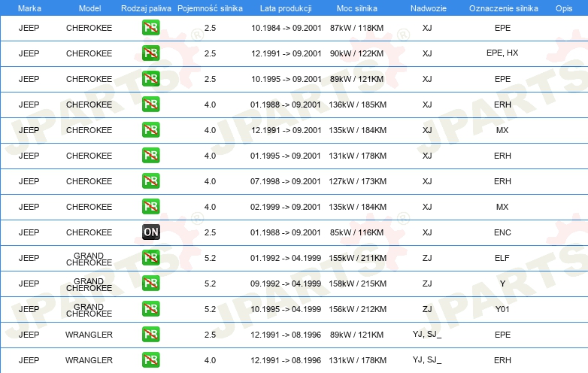Select the 155kW / 211KM power cell
This screenshot has width=588, height=373.
tap(357, 258)
